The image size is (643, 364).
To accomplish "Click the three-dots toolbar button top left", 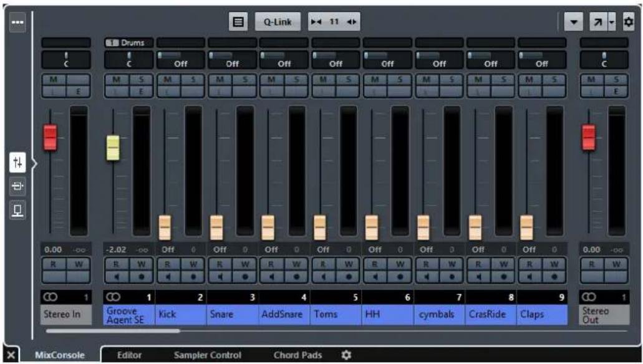I will pos(17,22).
